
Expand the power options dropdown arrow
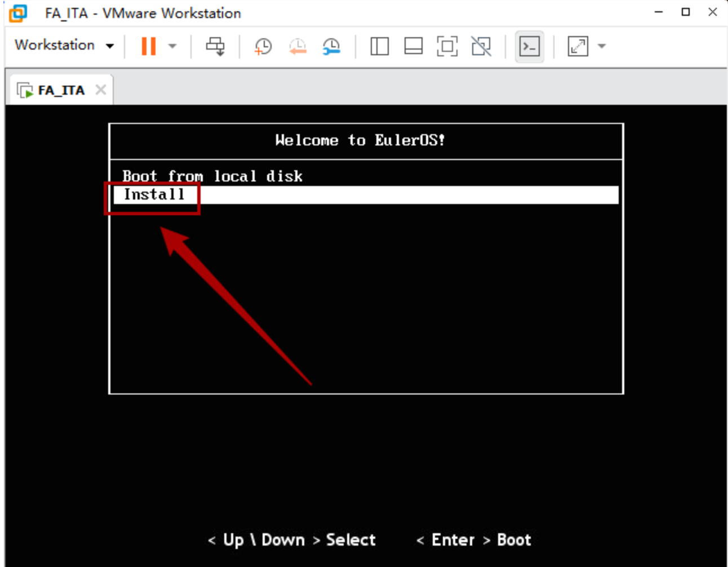click(x=172, y=46)
